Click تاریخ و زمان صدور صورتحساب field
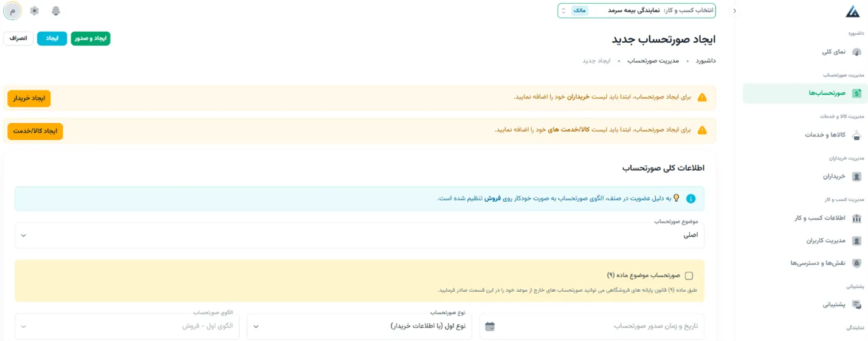Image resolution: width=868 pixels, height=341 pixels. click(x=592, y=326)
